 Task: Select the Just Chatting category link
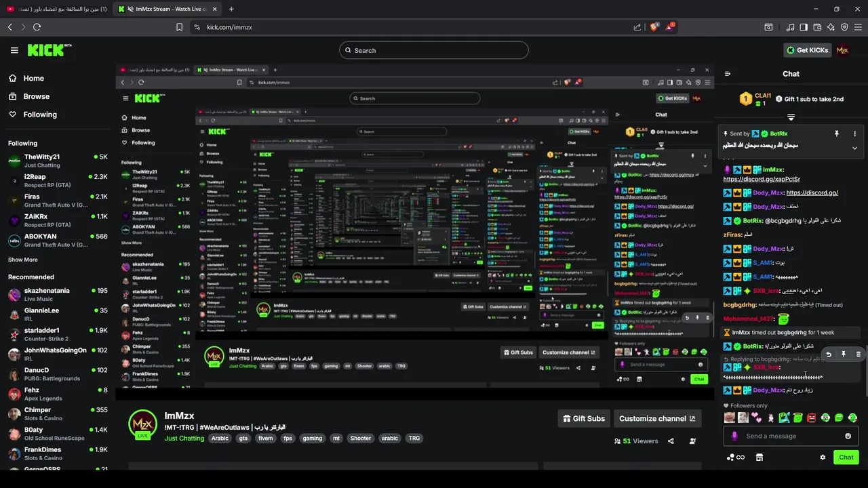(184, 439)
